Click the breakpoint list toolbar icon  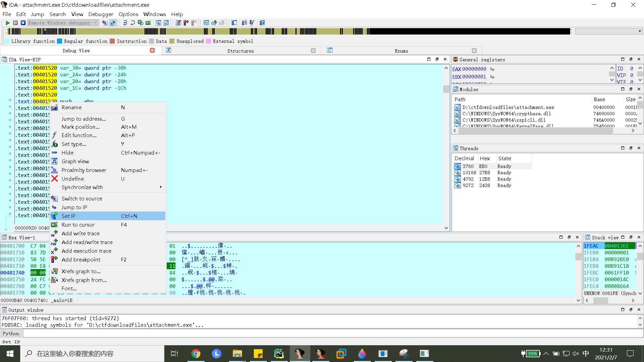pos(178,23)
